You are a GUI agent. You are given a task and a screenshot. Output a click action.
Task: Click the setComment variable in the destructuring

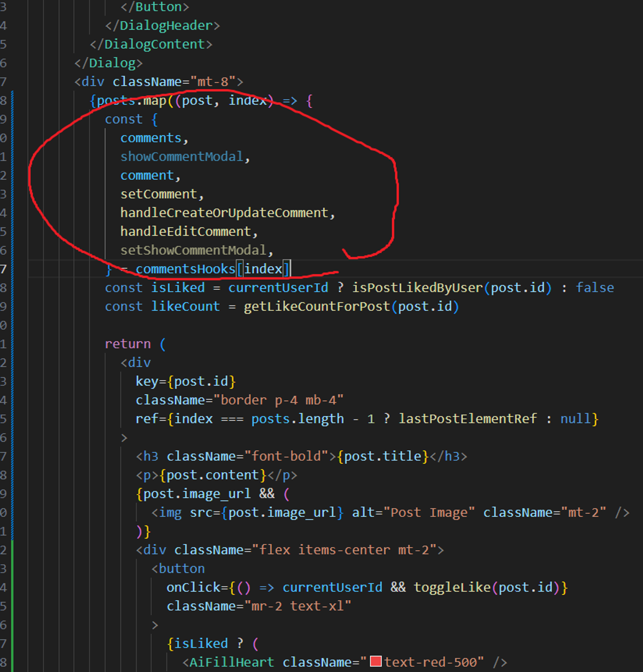point(158,194)
